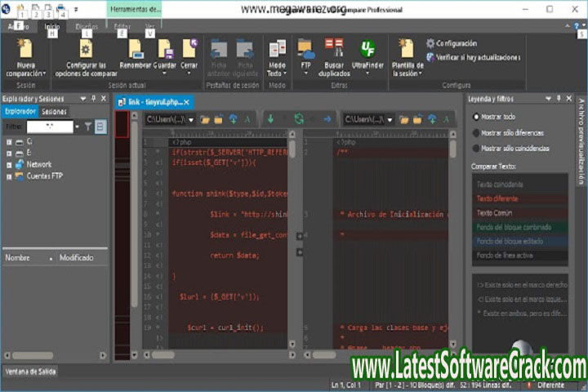Click Fondo del bloque editado swatch
588x392 pixels.
click(x=519, y=242)
